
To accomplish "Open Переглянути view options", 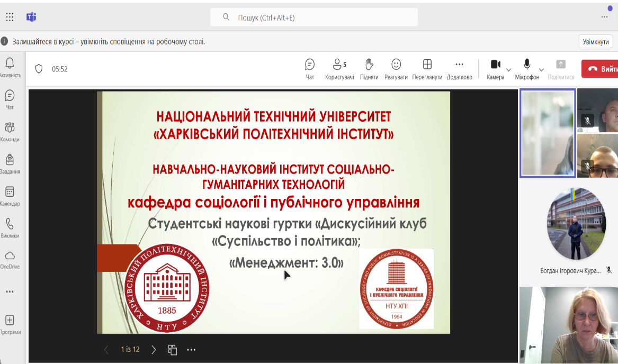I will (427, 69).
